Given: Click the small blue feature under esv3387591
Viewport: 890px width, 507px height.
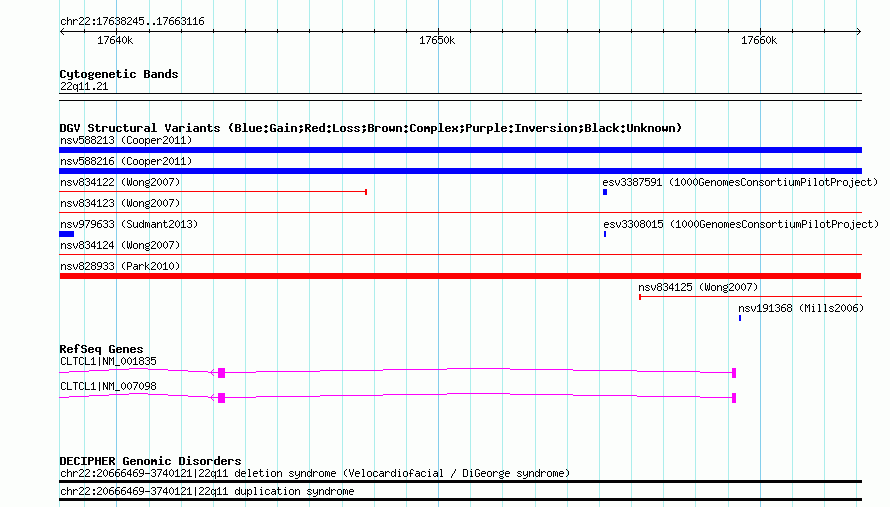Looking at the screenshot, I should pyautogui.click(x=605, y=192).
